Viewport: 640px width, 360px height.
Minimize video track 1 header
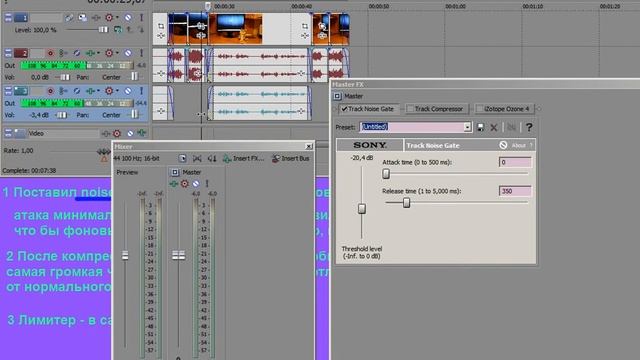click(x=8, y=18)
